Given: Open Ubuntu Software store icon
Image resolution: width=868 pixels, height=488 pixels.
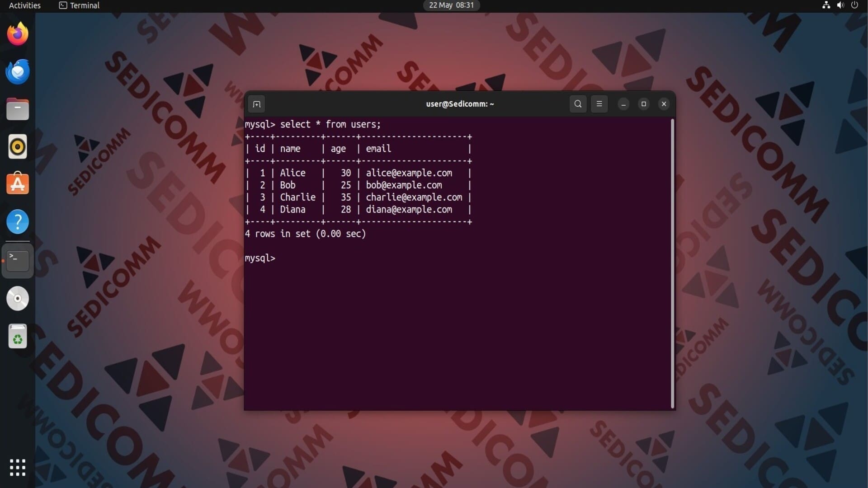Looking at the screenshot, I should click(18, 184).
